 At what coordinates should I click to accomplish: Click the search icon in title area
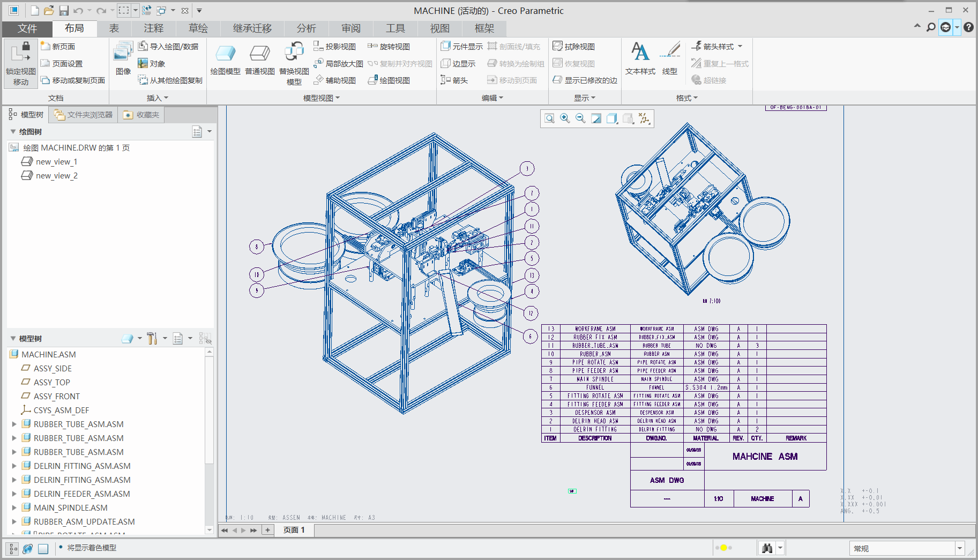(x=931, y=27)
